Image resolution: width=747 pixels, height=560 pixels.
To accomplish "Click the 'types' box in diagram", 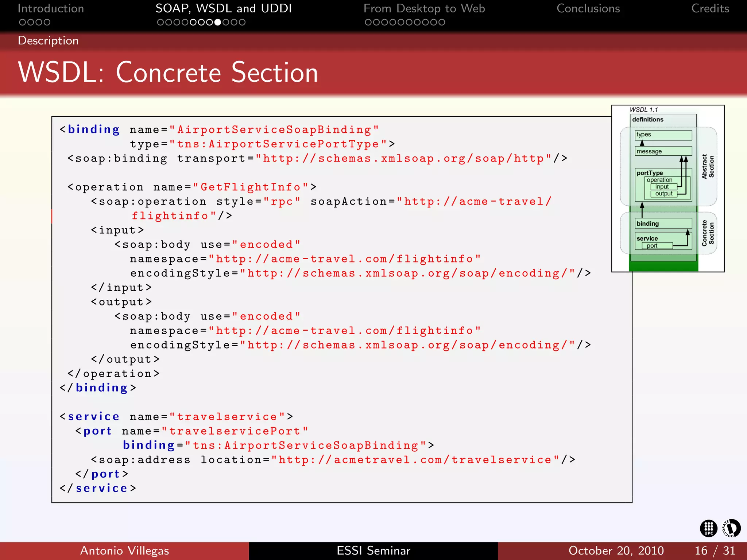I will pyautogui.click(x=663, y=135).
